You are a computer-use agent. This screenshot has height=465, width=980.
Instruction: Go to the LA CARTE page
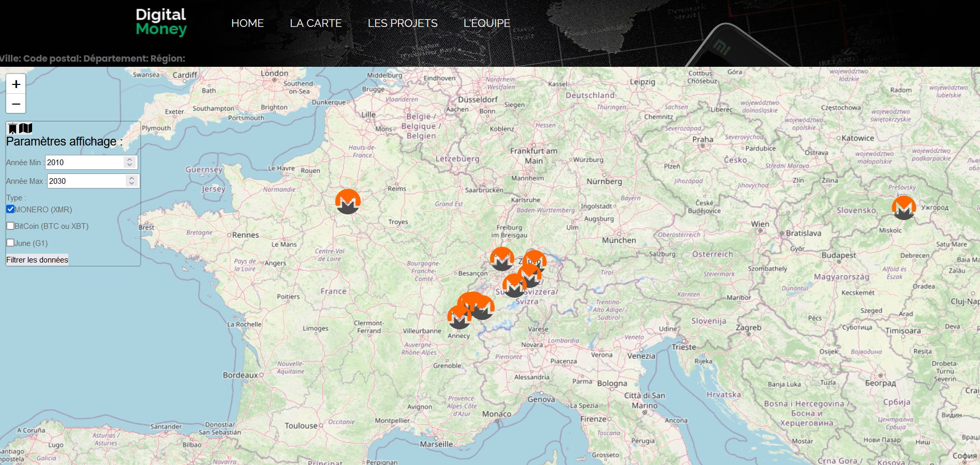[x=316, y=23]
